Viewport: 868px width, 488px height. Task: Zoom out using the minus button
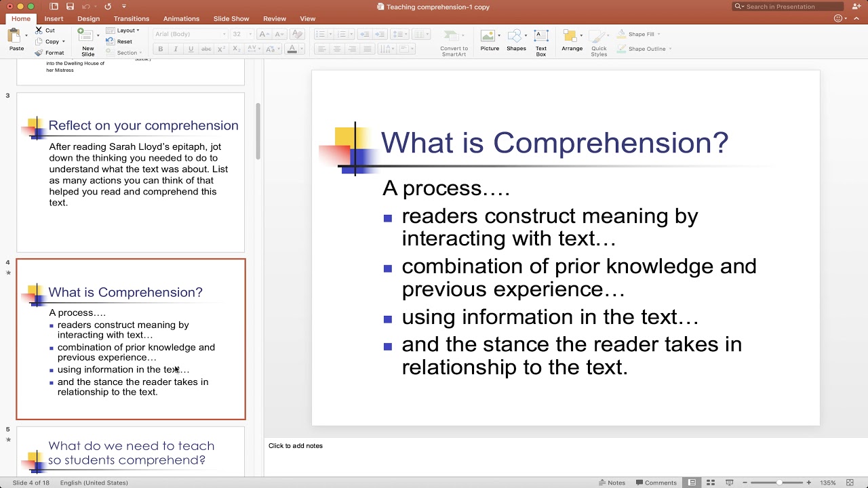745,483
